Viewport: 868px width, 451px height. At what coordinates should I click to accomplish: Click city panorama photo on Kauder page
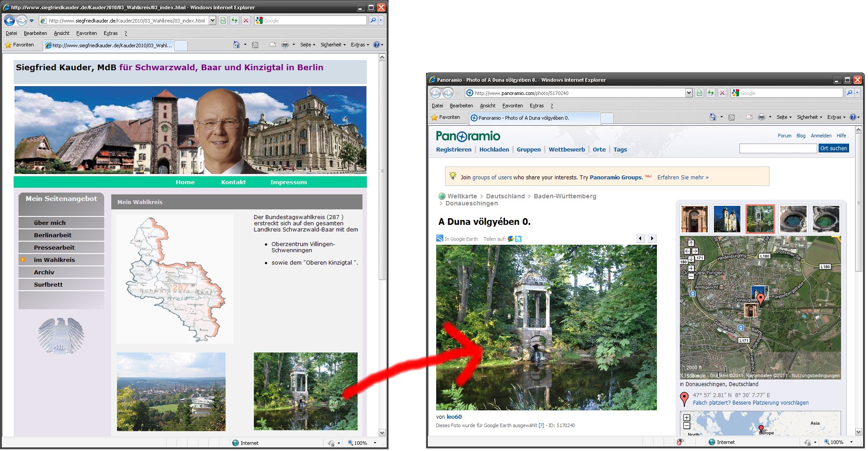pos(171,391)
